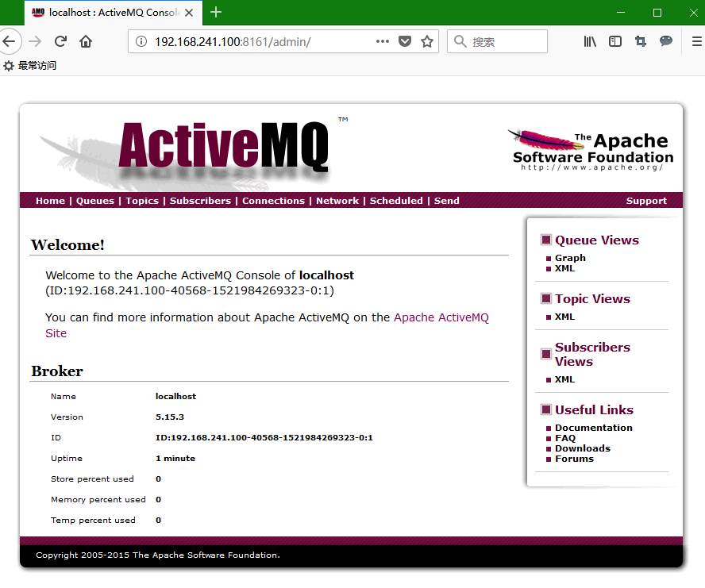
Task: Take a screenshot with crop icon
Action: click(x=641, y=41)
